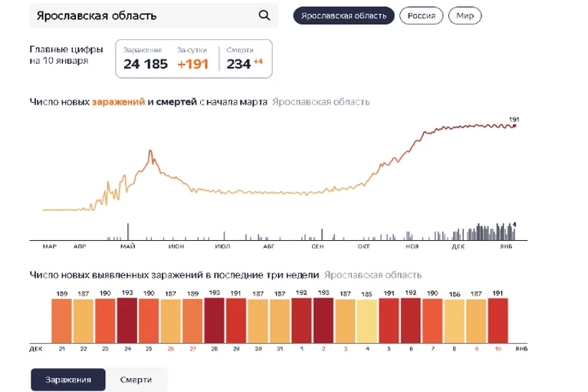Click the search magnifier icon

(264, 15)
